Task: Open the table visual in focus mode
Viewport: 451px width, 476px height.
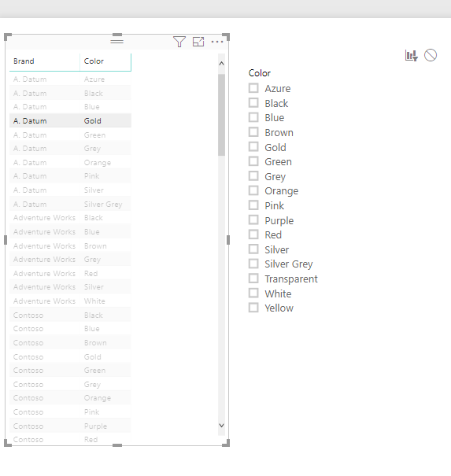Action: click(x=198, y=42)
